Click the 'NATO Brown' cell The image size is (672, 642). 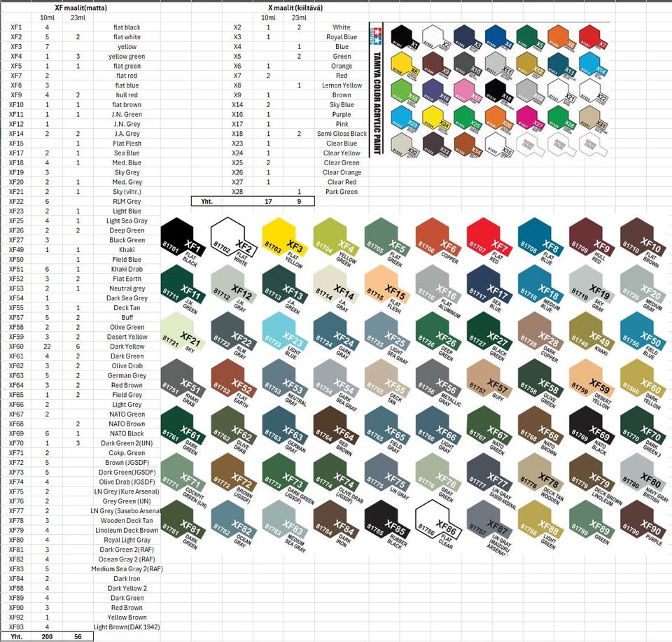coord(127,424)
